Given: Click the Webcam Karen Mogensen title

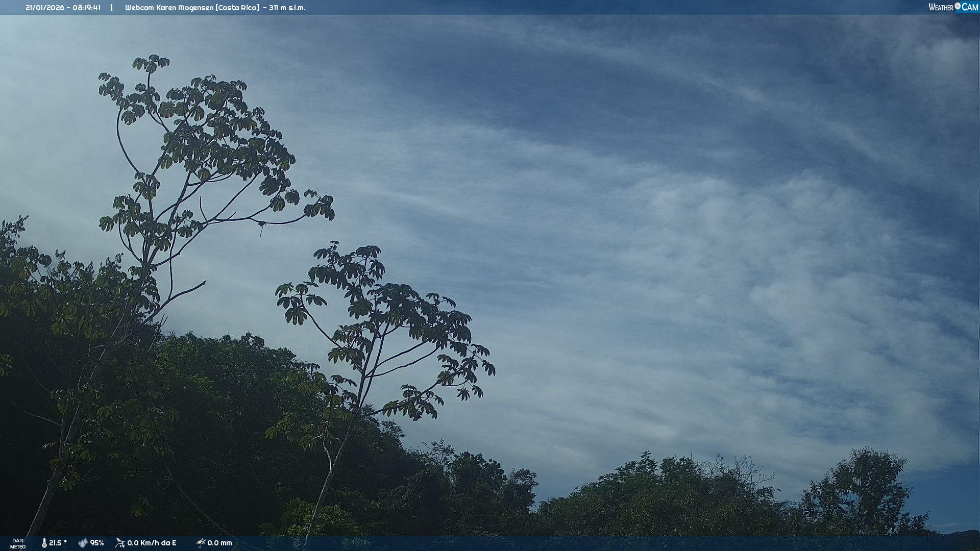Looking at the screenshot, I should [x=169, y=8].
